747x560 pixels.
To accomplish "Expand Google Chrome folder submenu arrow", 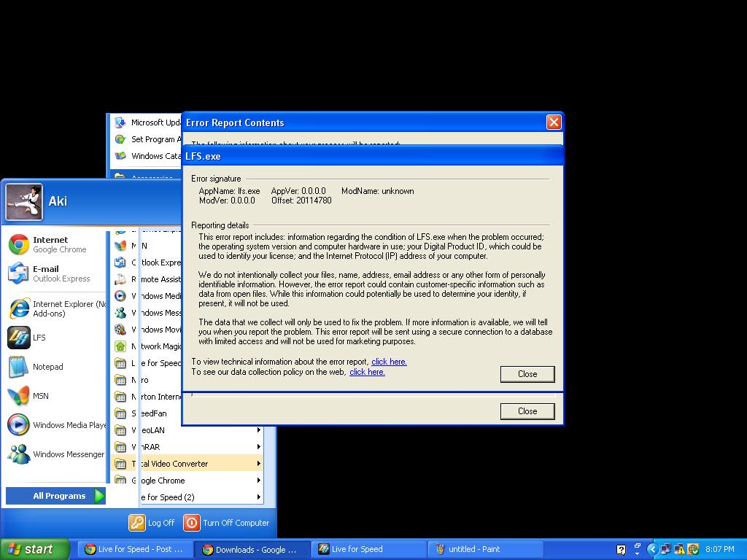I will [x=259, y=480].
